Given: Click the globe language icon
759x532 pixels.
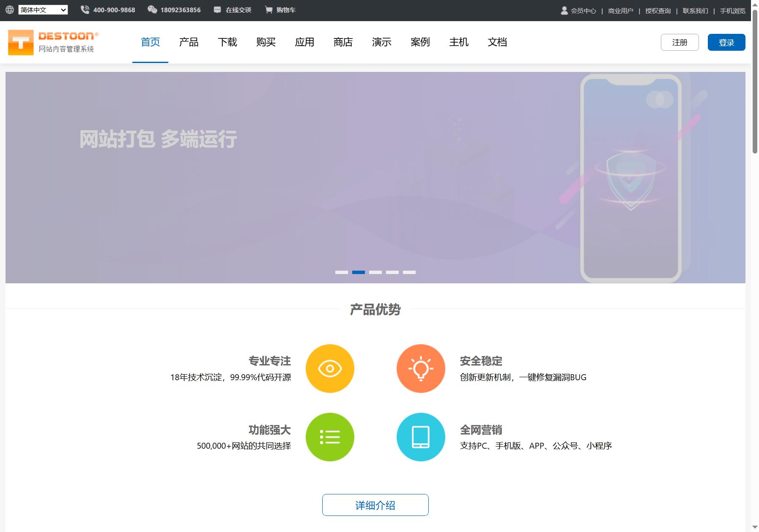Looking at the screenshot, I should coord(10,10).
